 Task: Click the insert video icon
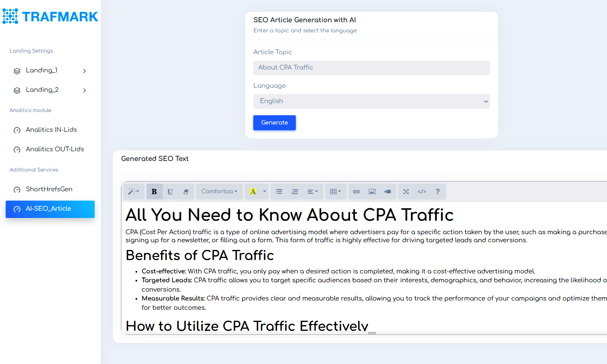pyautogui.click(x=388, y=192)
